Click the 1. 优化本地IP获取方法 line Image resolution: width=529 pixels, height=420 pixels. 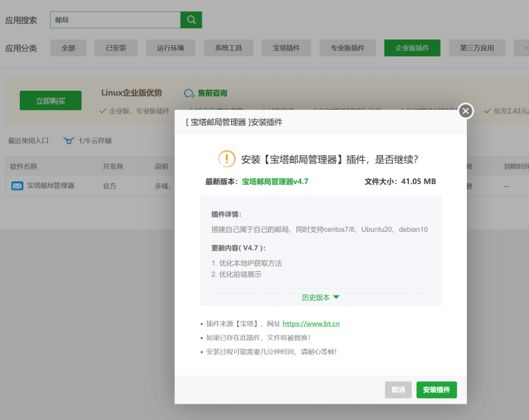click(x=247, y=264)
